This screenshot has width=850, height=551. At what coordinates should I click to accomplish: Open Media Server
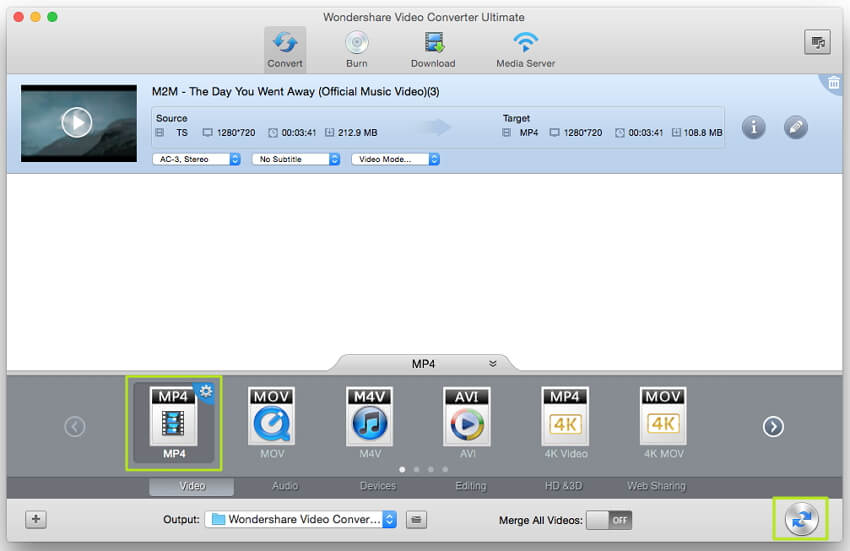coord(525,49)
